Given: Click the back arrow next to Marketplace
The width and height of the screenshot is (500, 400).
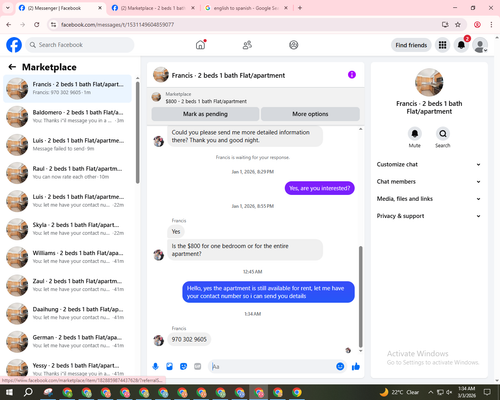Looking at the screenshot, I should coord(12,67).
